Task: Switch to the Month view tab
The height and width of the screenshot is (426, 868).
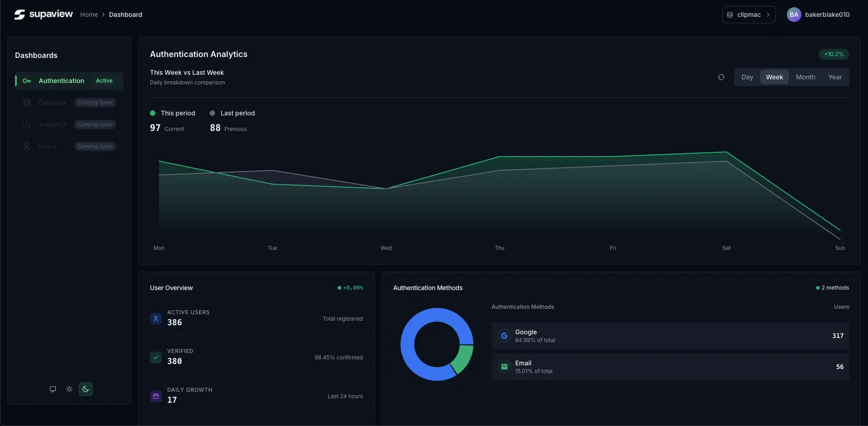Action: (805, 77)
